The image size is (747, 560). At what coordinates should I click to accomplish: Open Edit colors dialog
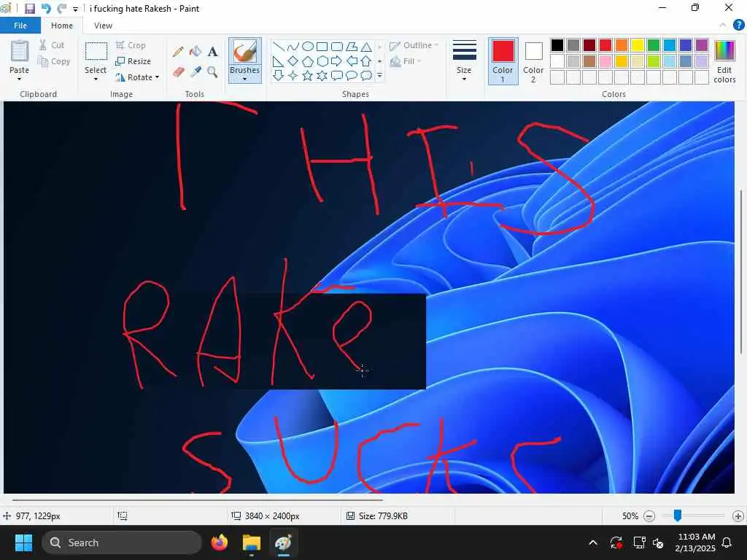[724, 61]
